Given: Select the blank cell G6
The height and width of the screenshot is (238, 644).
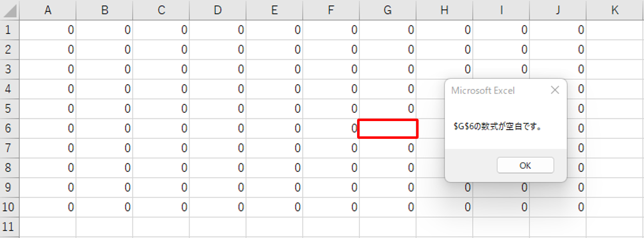Looking at the screenshot, I should (388, 129).
